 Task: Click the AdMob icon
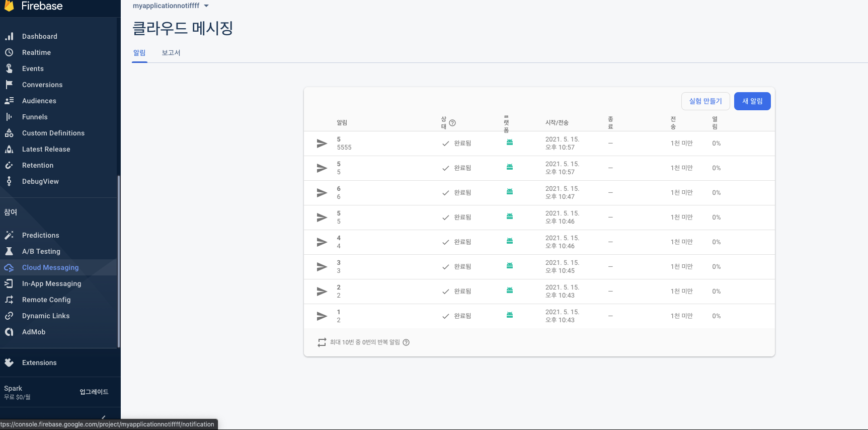coord(9,332)
